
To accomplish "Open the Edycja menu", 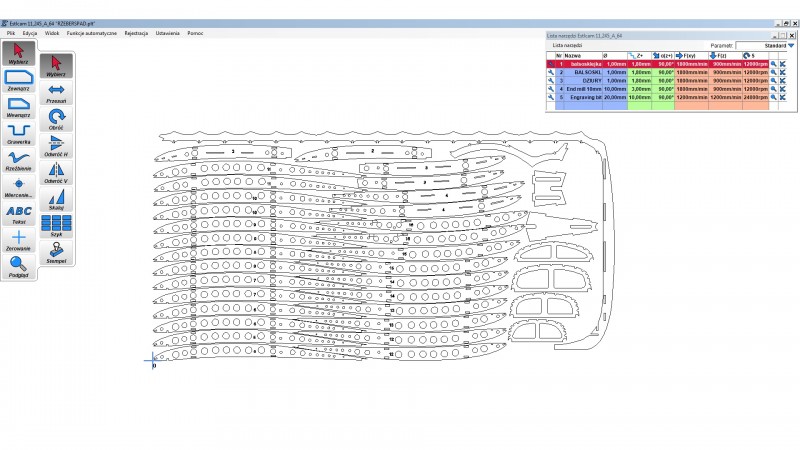I will click(x=30, y=33).
